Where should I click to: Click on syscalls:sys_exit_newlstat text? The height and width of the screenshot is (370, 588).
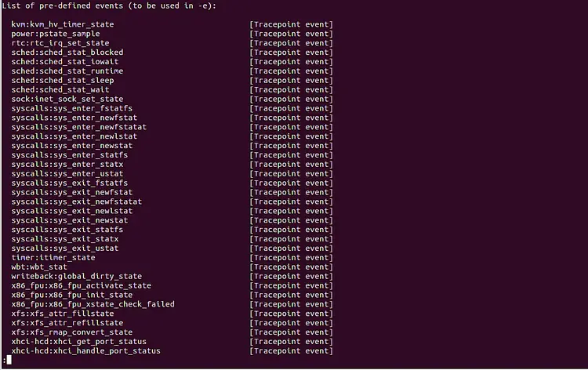(x=72, y=211)
